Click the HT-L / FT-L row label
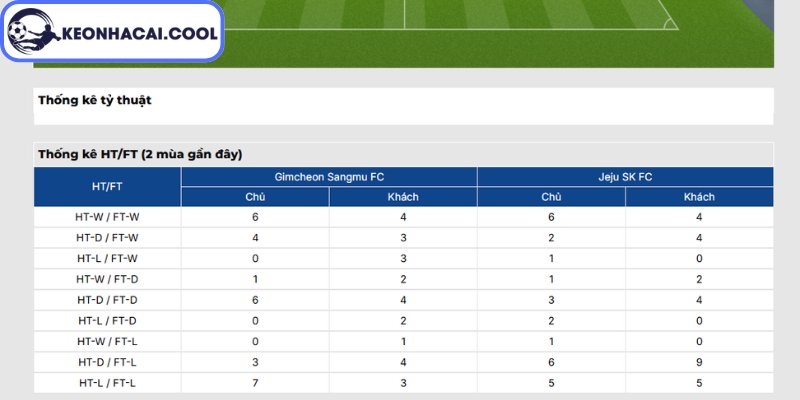This screenshot has height=400, width=800. tap(107, 383)
